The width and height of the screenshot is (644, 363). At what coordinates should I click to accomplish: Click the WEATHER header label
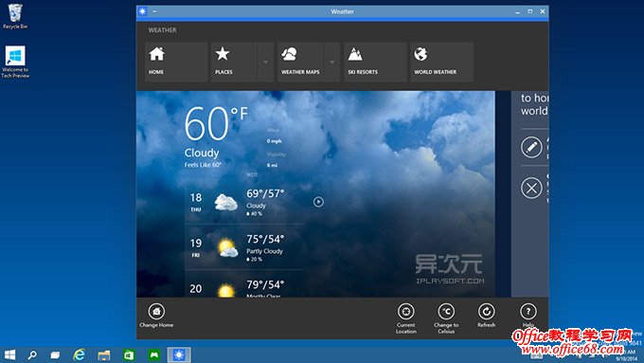coord(163,30)
